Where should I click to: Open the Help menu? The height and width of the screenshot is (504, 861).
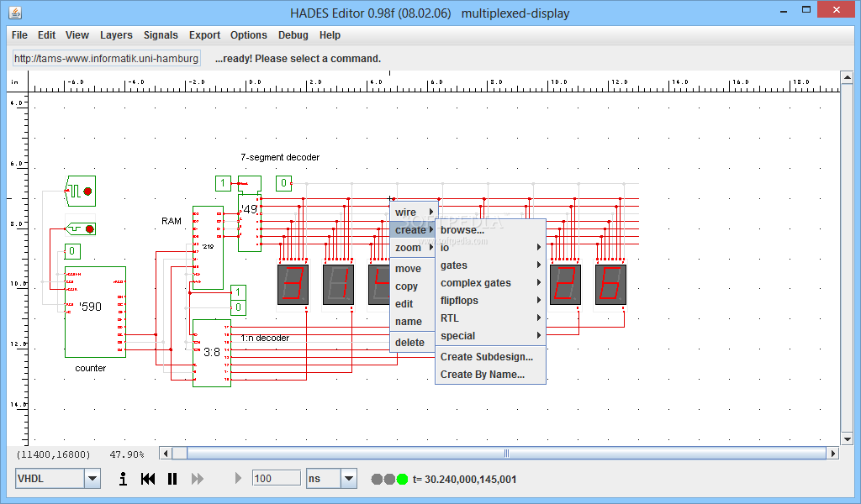pyautogui.click(x=330, y=35)
